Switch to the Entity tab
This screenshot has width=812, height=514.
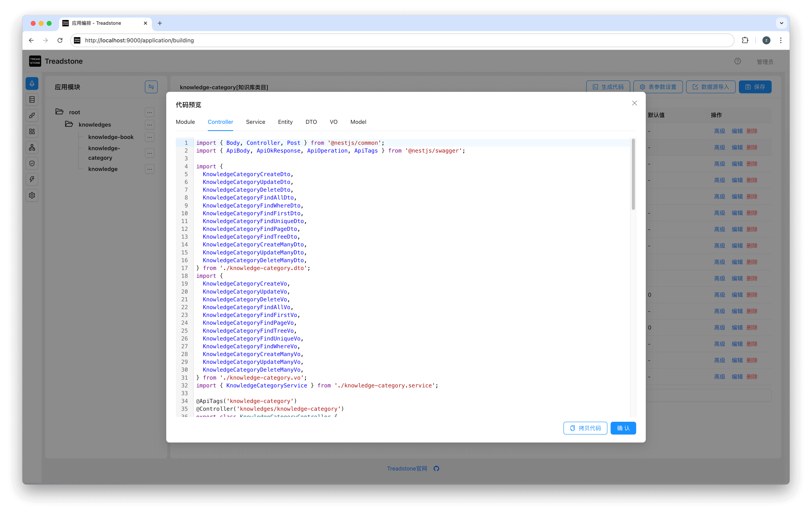pos(285,122)
